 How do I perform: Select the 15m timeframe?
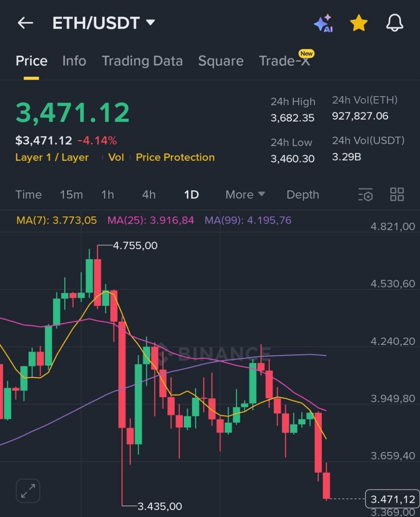click(x=71, y=195)
